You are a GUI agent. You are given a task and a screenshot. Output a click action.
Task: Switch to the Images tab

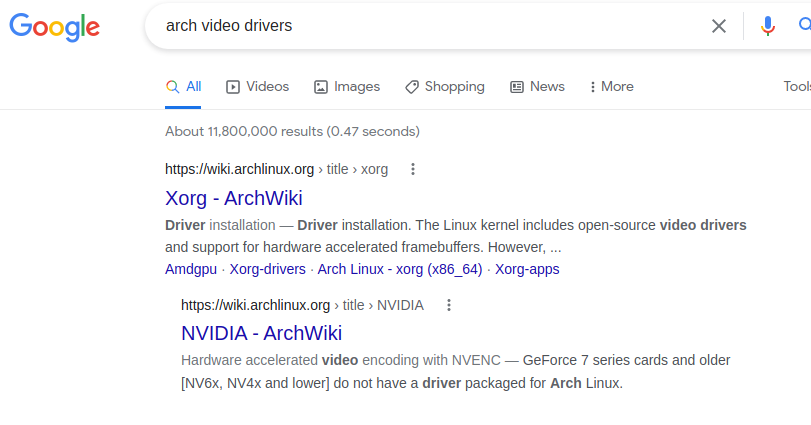point(347,87)
